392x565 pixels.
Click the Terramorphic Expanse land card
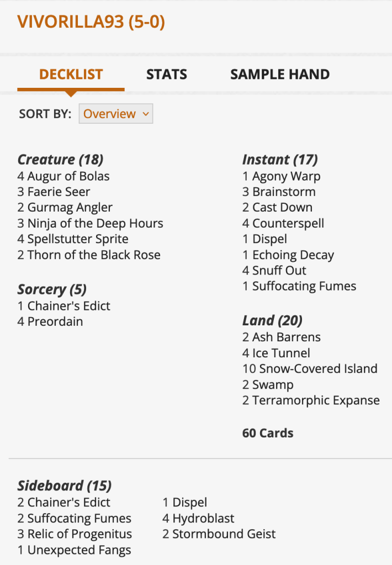tap(316, 400)
